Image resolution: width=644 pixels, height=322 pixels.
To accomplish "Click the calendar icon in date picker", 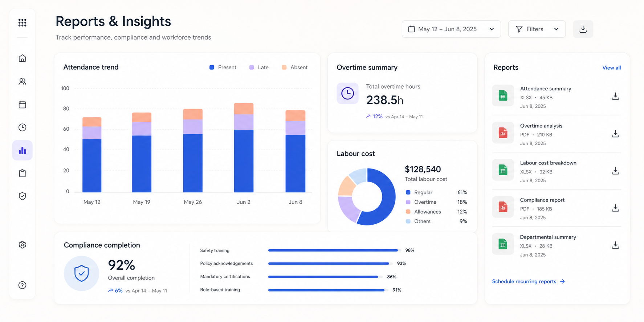I will pyautogui.click(x=411, y=29).
